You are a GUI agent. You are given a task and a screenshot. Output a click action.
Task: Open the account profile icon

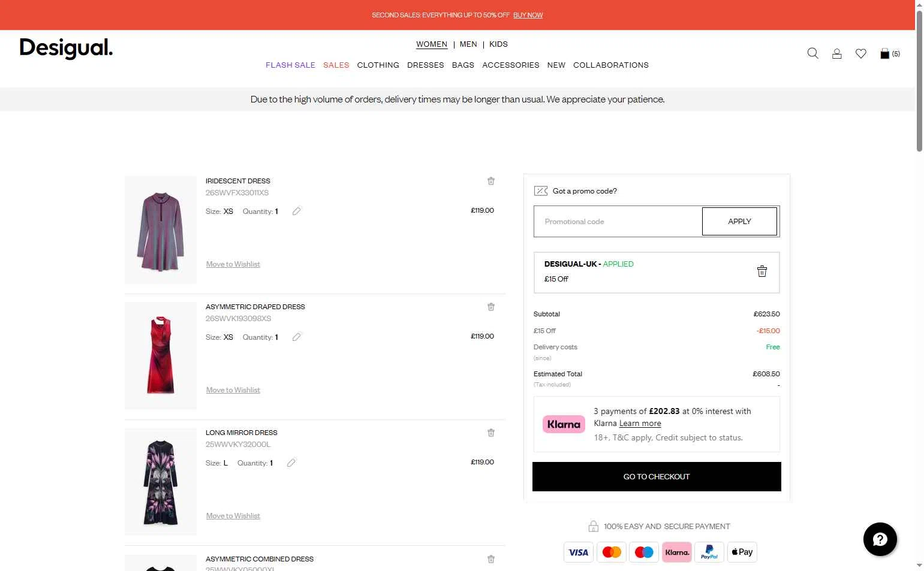(837, 53)
